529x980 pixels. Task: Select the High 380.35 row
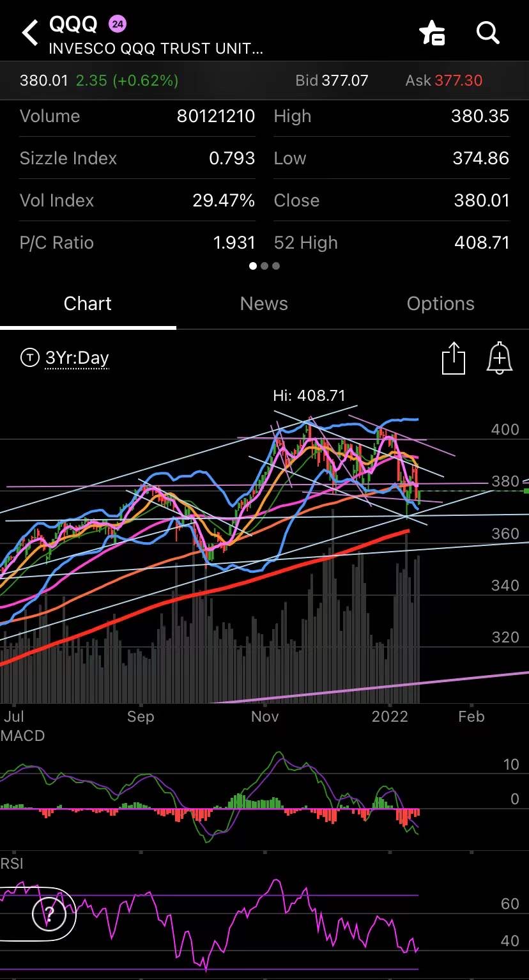point(392,116)
